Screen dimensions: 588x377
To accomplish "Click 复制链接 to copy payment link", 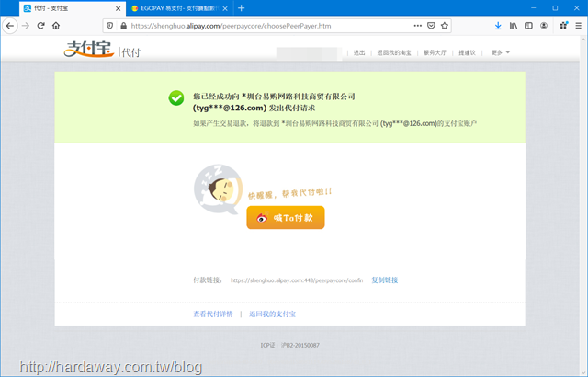I will [384, 280].
